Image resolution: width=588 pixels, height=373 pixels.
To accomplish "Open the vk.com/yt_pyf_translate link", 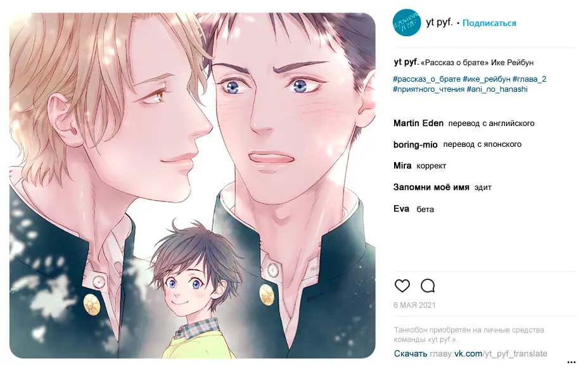I will click(x=501, y=353).
